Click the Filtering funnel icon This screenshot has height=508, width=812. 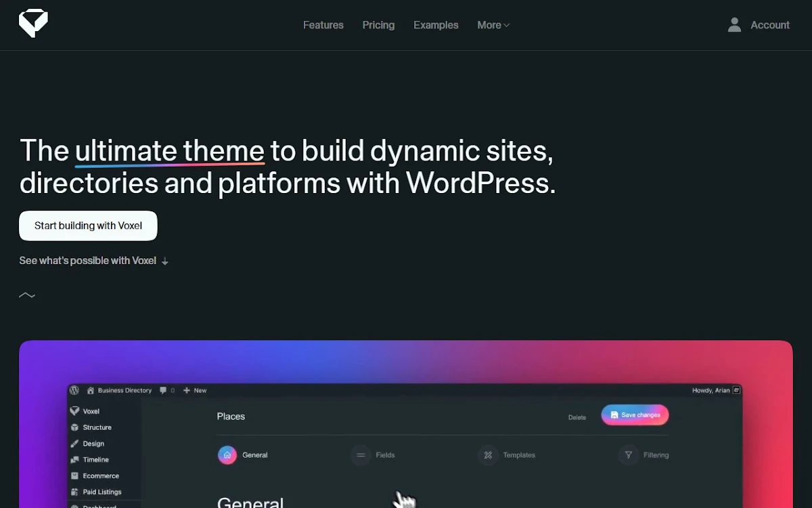629,455
